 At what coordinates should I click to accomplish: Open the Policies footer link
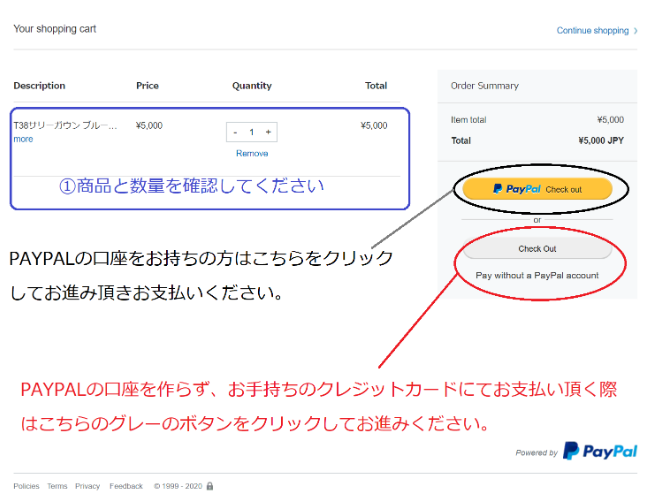(x=26, y=486)
